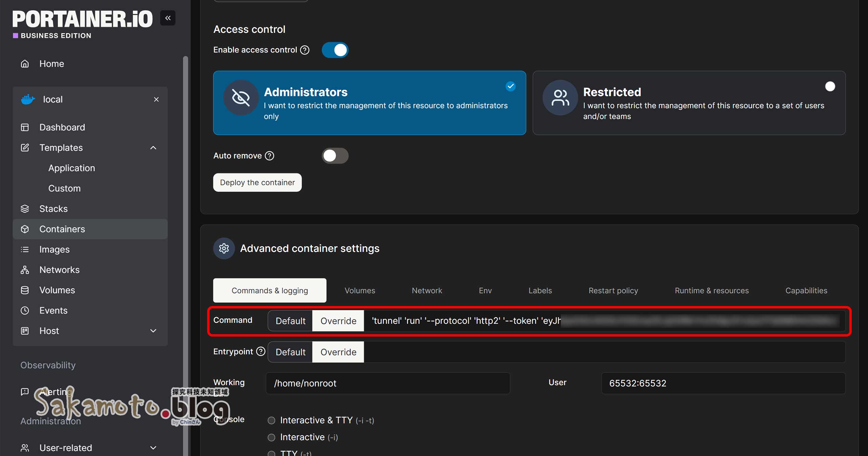Turn on the Auto remove toggle
Image resolution: width=868 pixels, height=456 pixels.
(335, 156)
